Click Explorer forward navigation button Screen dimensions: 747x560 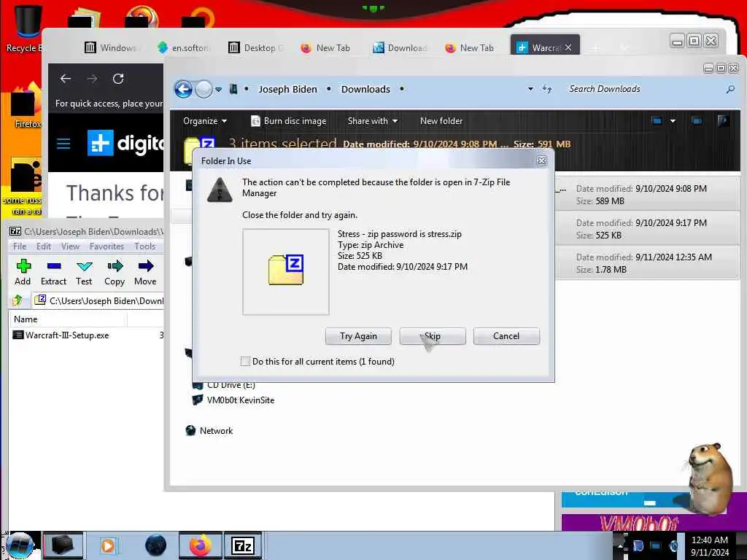pos(204,89)
